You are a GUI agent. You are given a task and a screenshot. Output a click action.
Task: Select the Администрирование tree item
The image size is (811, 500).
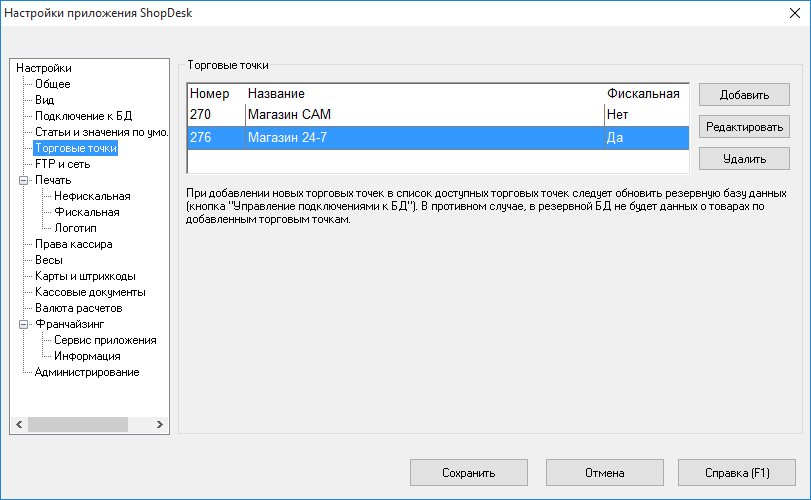pos(87,372)
